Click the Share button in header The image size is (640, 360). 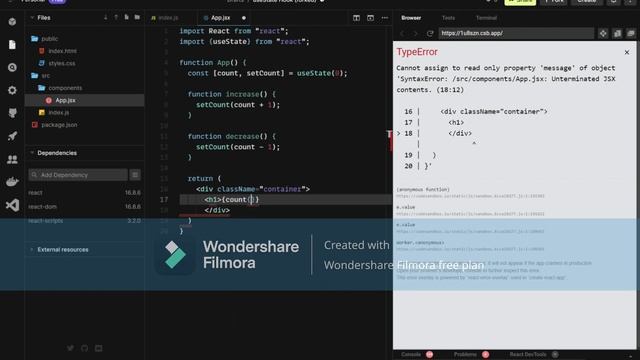520,2
